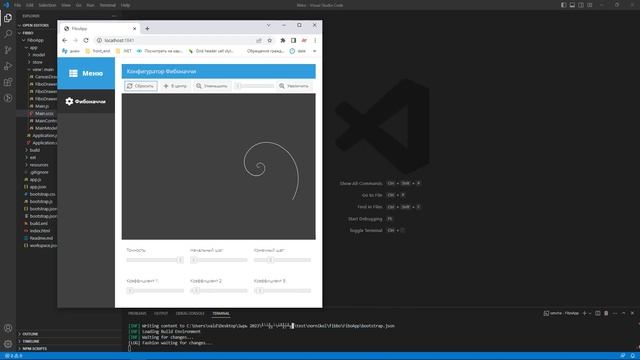Click the Меню header button
Viewport: 640px width, 360px height.
(86, 73)
